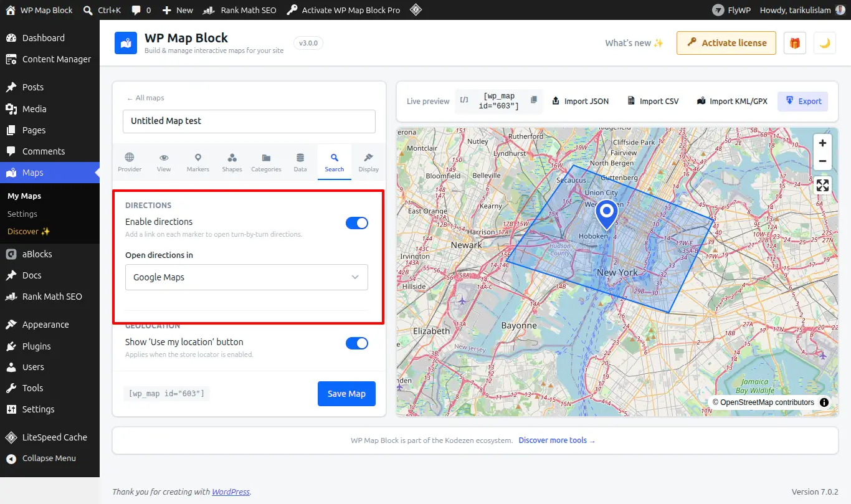
Task: Select the Search tab
Action: coord(334,163)
